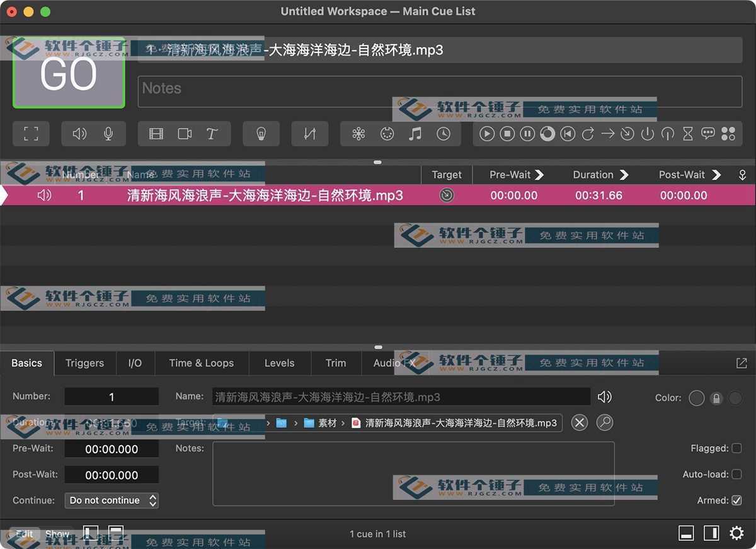Create a new Audio cue
The height and width of the screenshot is (549, 756).
pyautogui.click(x=78, y=134)
